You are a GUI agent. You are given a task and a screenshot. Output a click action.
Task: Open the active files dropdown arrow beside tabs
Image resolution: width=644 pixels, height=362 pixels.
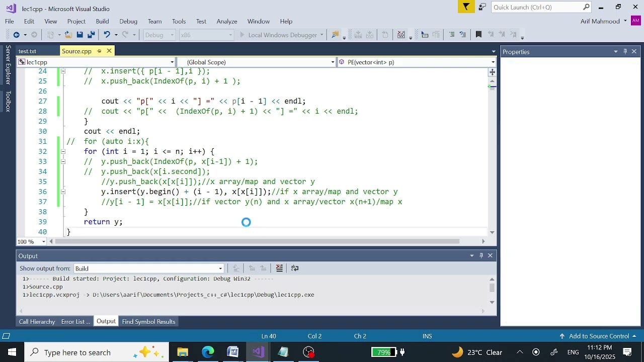(x=493, y=51)
